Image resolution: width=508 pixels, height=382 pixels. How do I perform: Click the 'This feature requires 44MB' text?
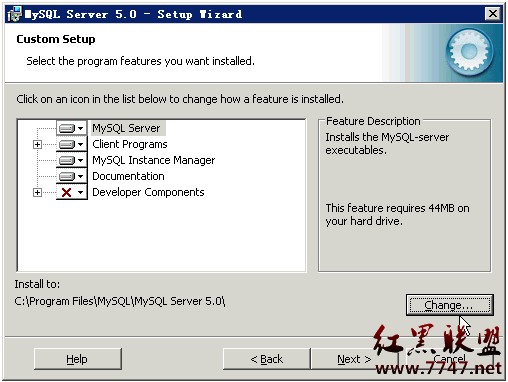[x=397, y=214]
